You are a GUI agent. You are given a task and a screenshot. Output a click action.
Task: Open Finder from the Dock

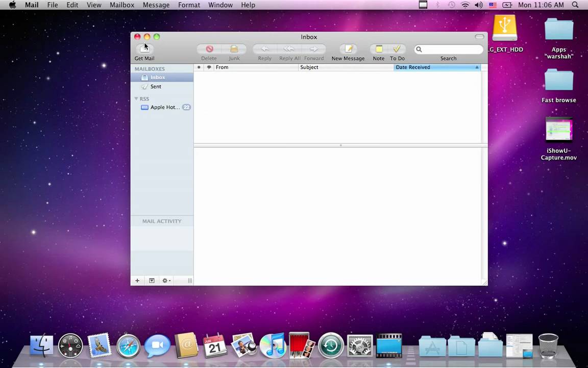pos(42,345)
